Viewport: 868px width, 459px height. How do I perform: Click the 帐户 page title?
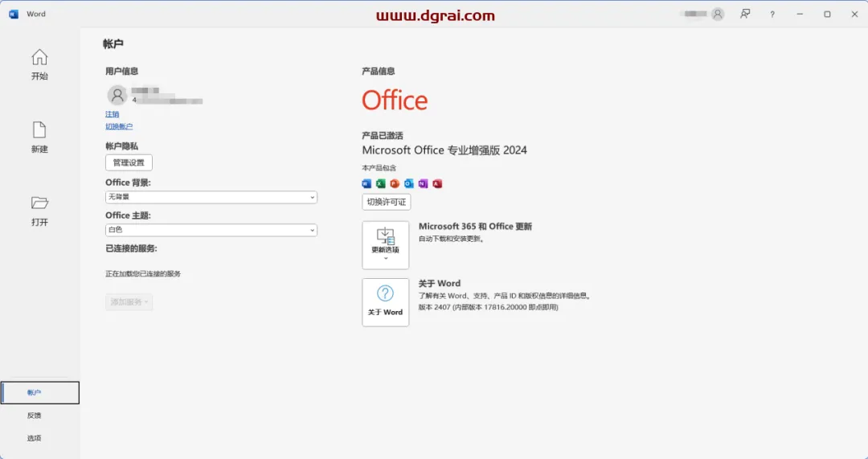point(113,43)
